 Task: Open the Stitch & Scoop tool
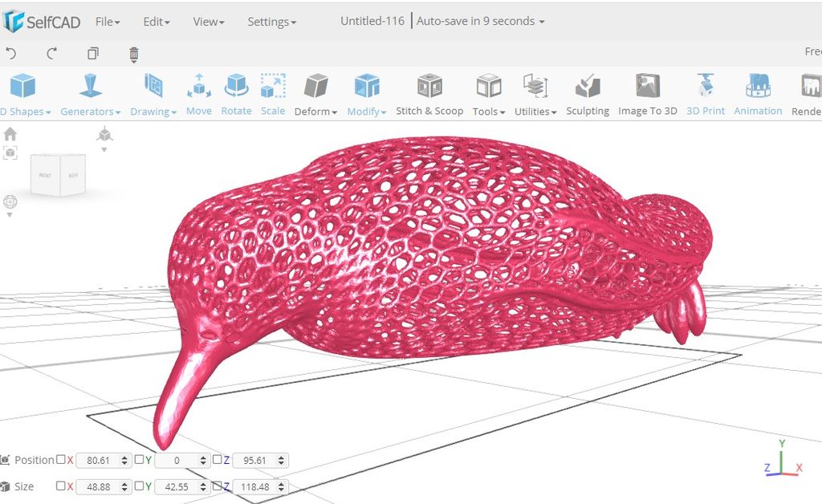pyautogui.click(x=429, y=92)
